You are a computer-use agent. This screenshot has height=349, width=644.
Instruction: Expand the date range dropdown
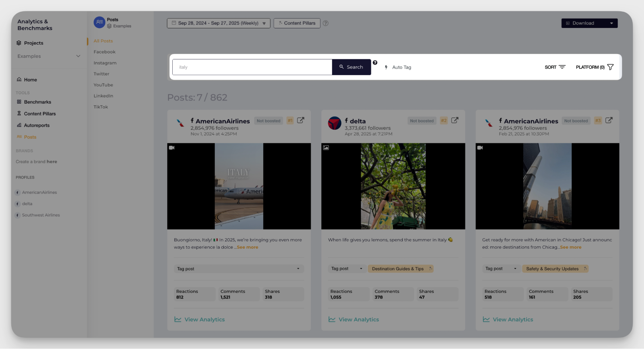click(x=218, y=23)
